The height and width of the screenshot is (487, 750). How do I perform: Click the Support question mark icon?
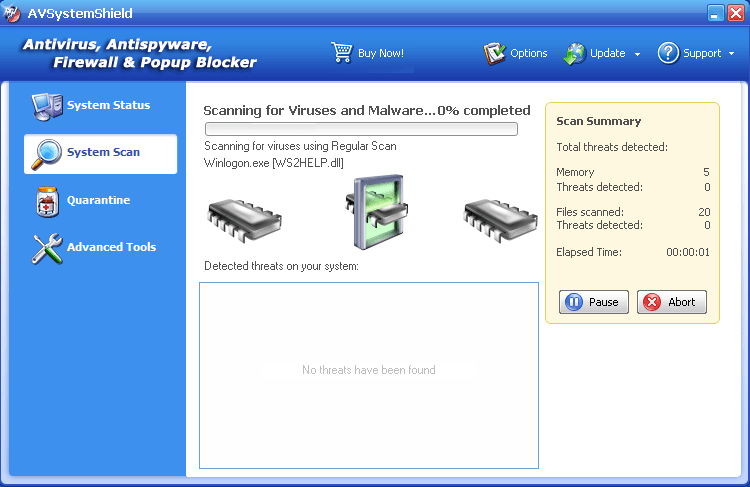(668, 53)
